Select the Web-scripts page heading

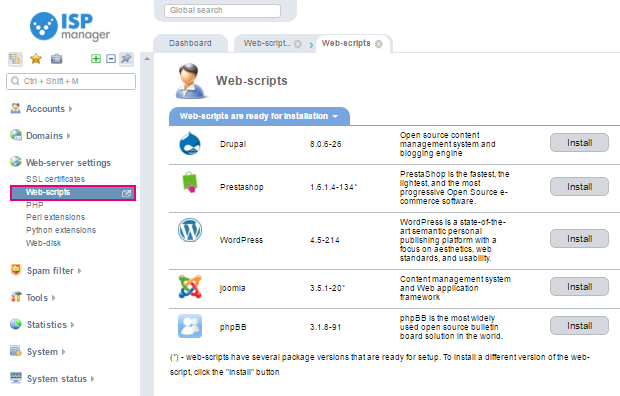pyautogui.click(x=251, y=81)
